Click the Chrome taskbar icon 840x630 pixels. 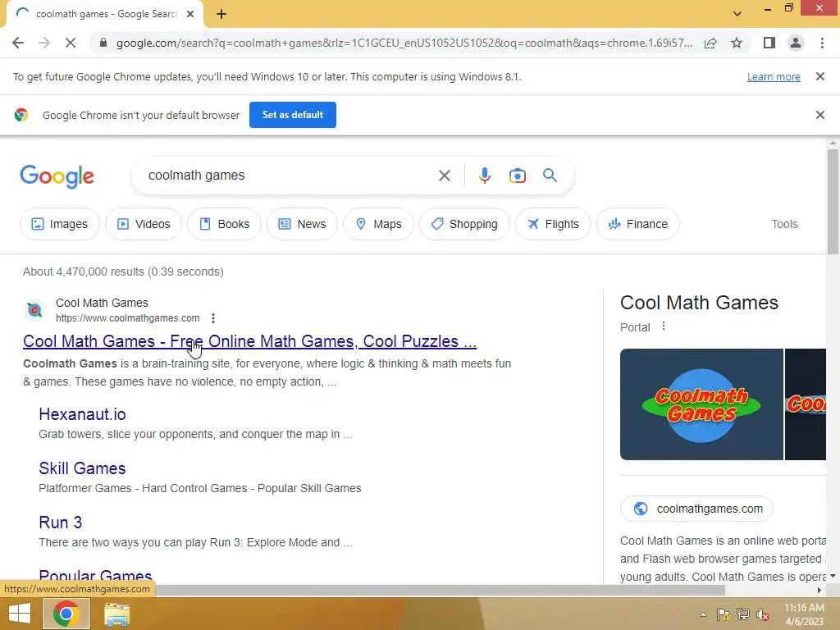pyautogui.click(x=66, y=614)
